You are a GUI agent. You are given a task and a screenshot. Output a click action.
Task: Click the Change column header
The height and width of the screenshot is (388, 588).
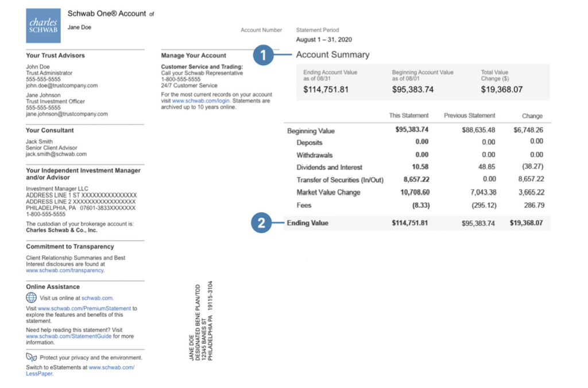[532, 116]
